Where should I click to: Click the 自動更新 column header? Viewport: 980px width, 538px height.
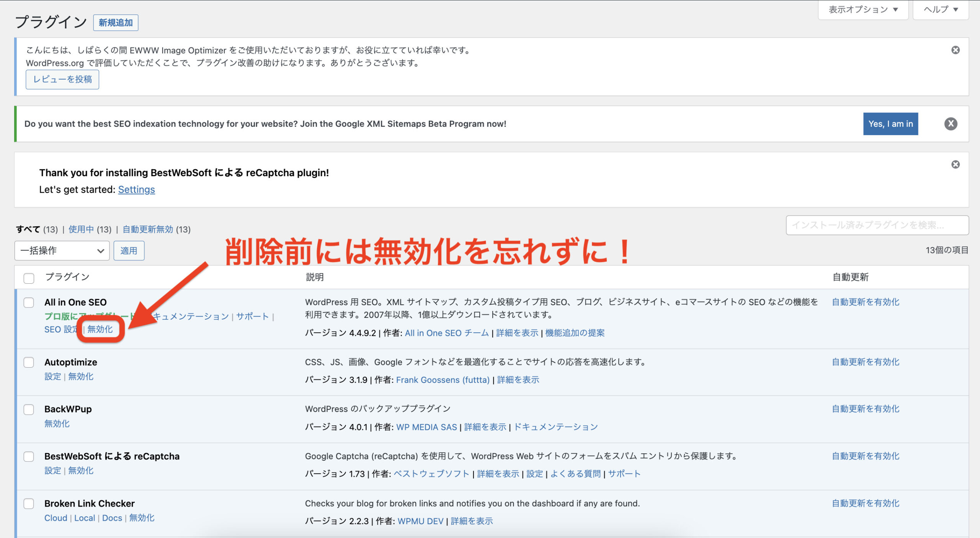click(851, 277)
